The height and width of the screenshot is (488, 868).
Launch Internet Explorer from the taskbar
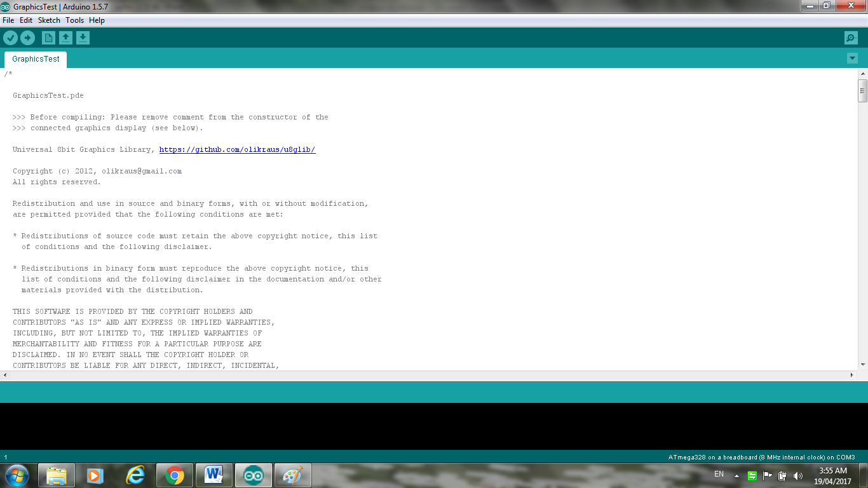135,475
